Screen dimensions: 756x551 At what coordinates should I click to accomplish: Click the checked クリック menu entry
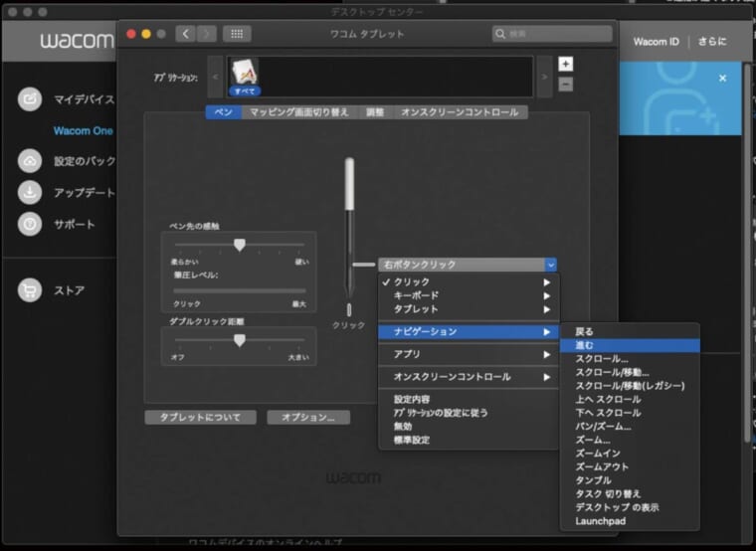click(x=469, y=282)
